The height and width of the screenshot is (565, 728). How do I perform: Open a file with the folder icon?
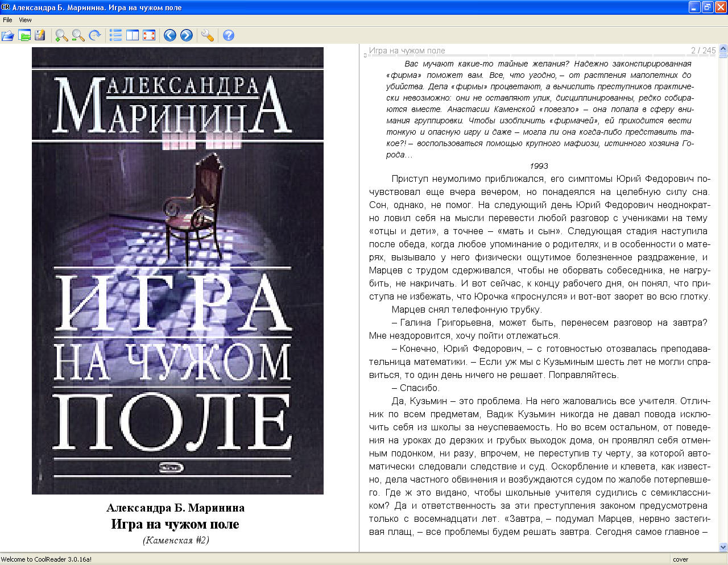pos(8,35)
